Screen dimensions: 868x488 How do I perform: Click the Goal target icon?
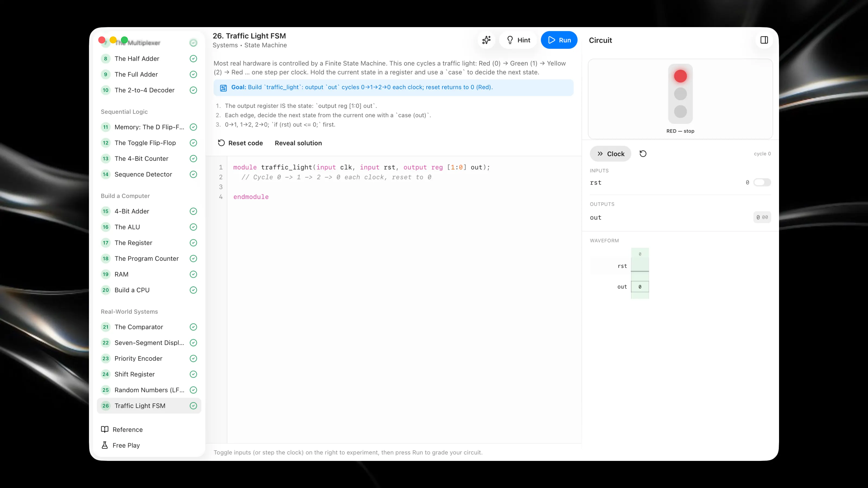tap(224, 88)
